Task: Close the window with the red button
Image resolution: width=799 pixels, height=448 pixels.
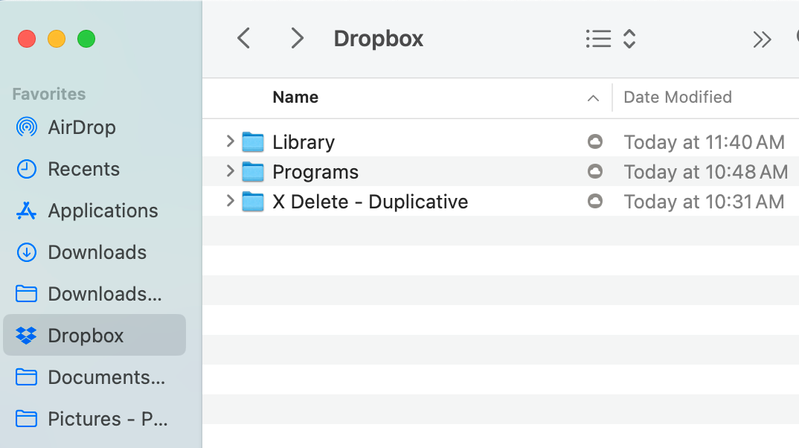Action: 26,39
